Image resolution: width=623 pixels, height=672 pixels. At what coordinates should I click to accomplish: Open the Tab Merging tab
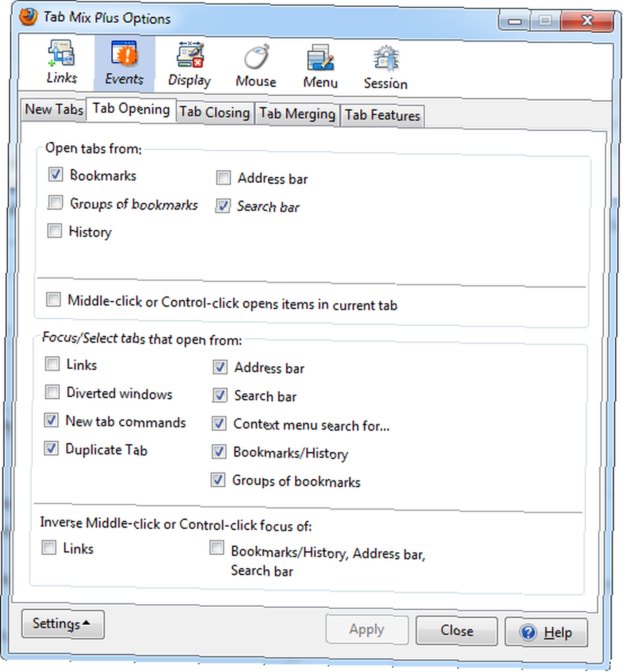coord(297,114)
